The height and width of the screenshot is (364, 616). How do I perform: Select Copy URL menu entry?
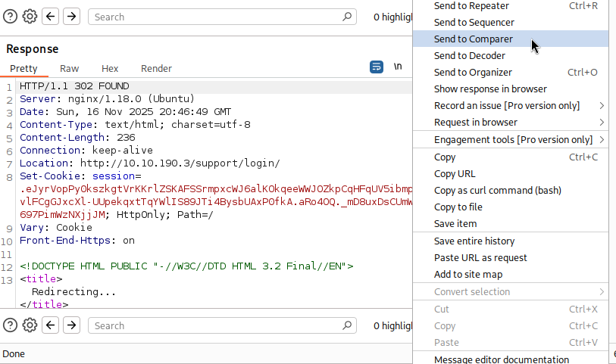(511, 174)
